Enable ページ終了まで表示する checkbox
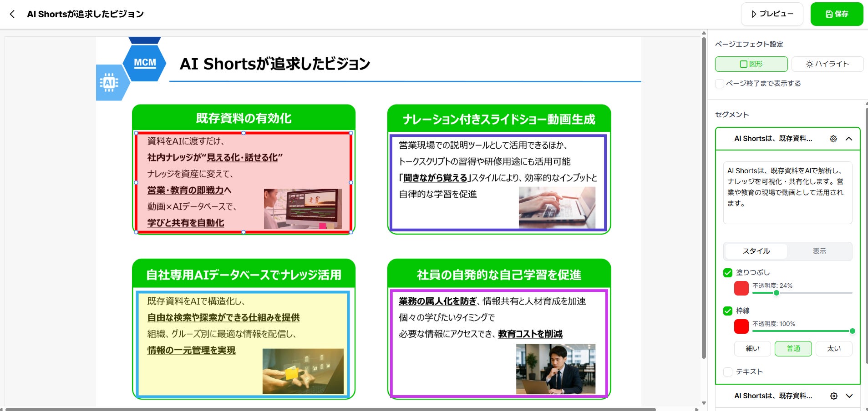The width and height of the screenshot is (868, 411). [x=720, y=84]
